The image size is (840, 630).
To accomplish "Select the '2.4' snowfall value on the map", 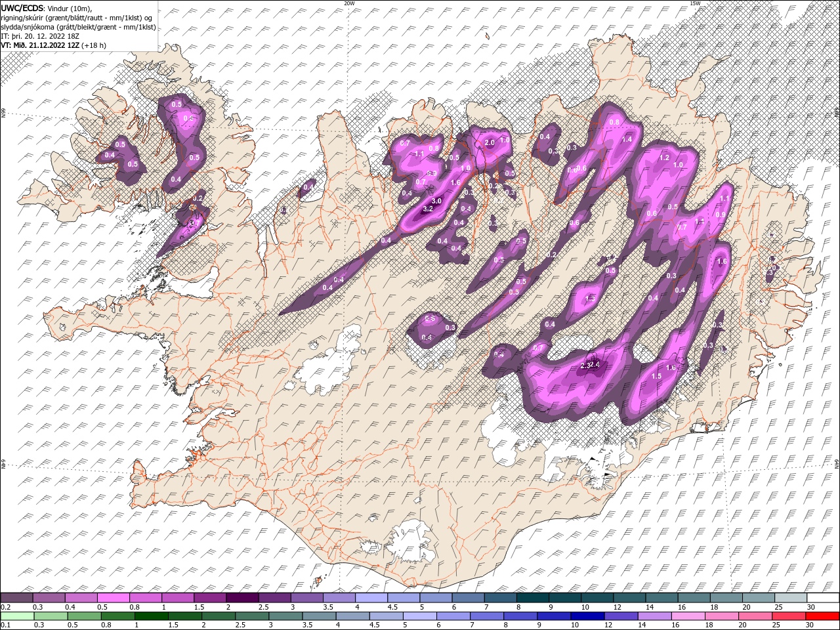I will click(x=596, y=364).
